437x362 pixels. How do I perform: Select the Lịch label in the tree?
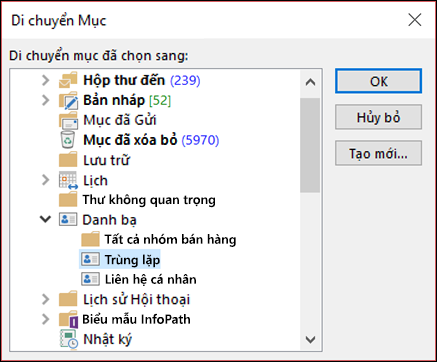[x=95, y=180]
